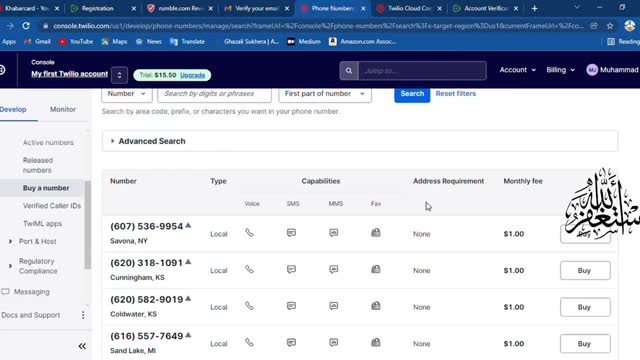
Task: Click the Fax icon for (620) 582-9019
Action: 376,306
